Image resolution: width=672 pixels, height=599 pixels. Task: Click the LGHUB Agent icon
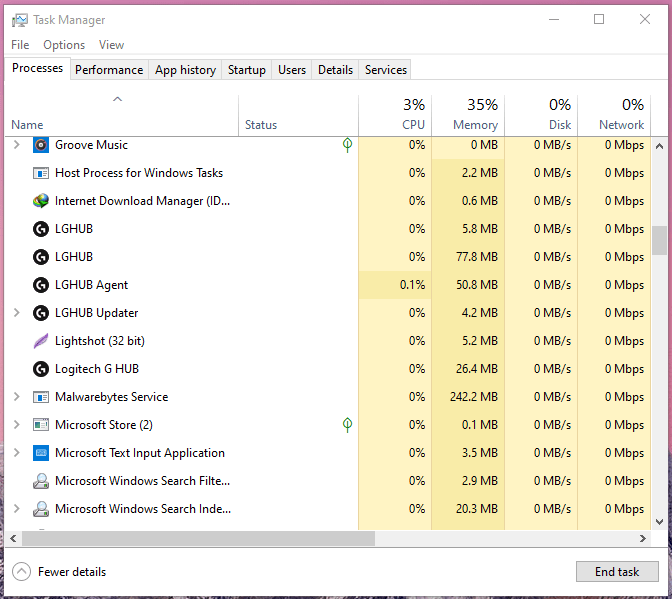pyautogui.click(x=41, y=285)
